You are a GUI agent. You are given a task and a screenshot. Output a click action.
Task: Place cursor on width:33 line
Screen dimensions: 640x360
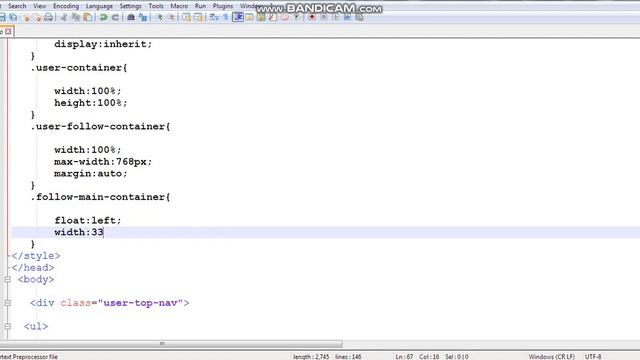pyautogui.click(x=79, y=232)
